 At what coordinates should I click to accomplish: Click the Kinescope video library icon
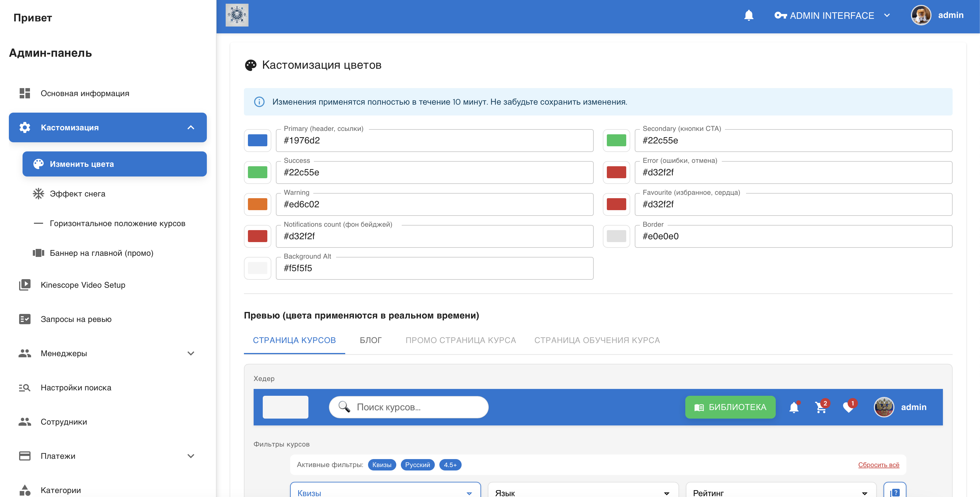click(x=25, y=285)
